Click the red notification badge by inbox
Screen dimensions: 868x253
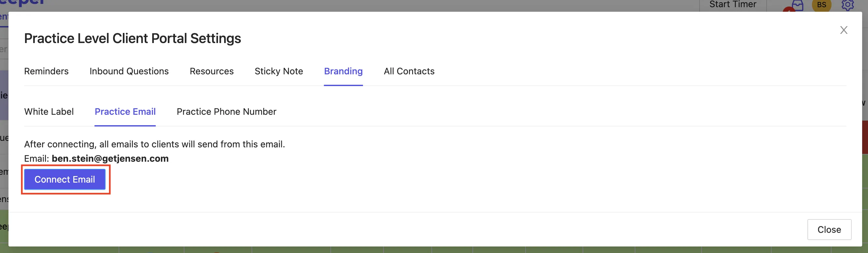(x=788, y=9)
